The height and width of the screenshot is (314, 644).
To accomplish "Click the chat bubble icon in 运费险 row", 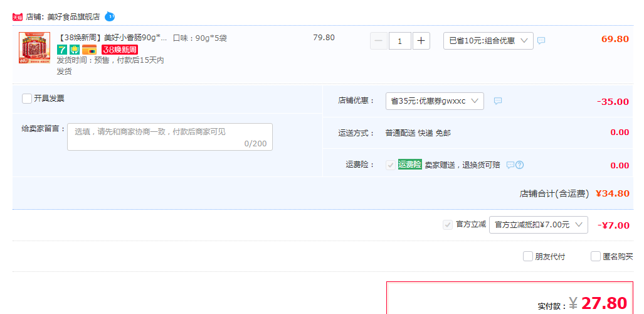I will (510, 165).
